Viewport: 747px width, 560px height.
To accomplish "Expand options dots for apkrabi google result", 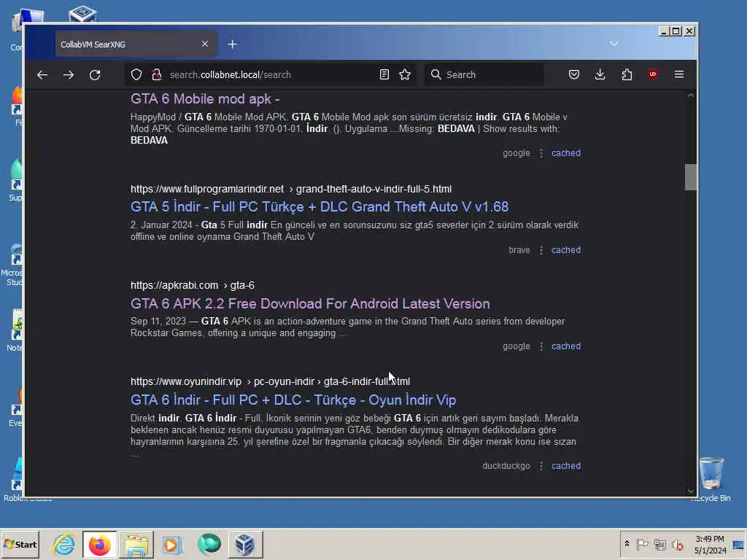I will (541, 346).
